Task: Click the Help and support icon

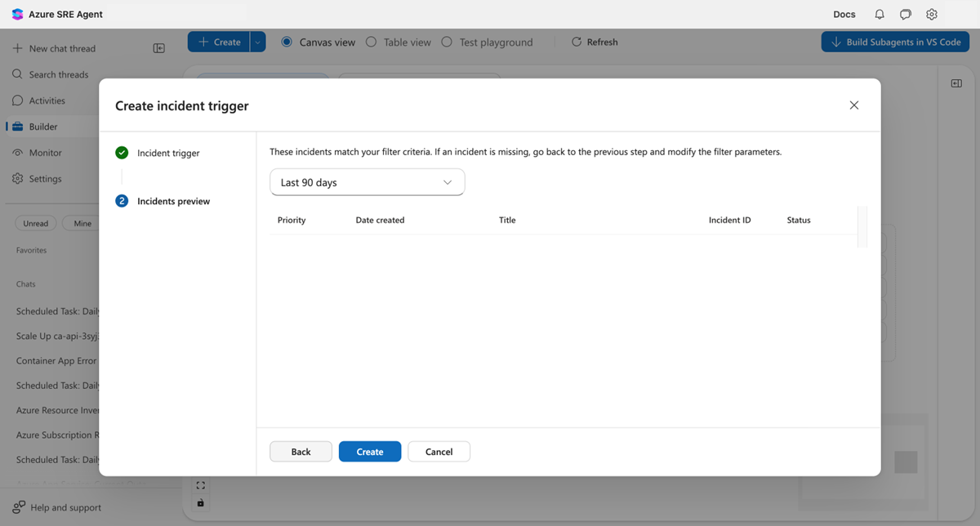Action: point(18,507)
